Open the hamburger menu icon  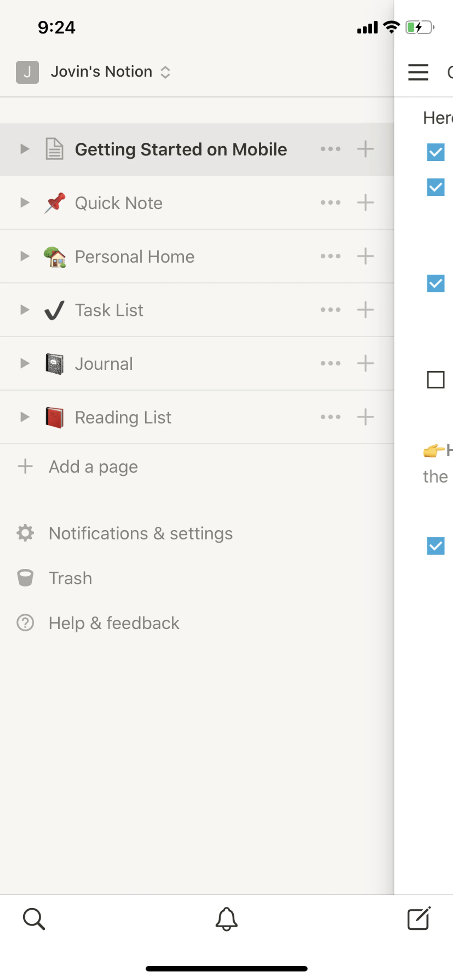click(418, 72)
